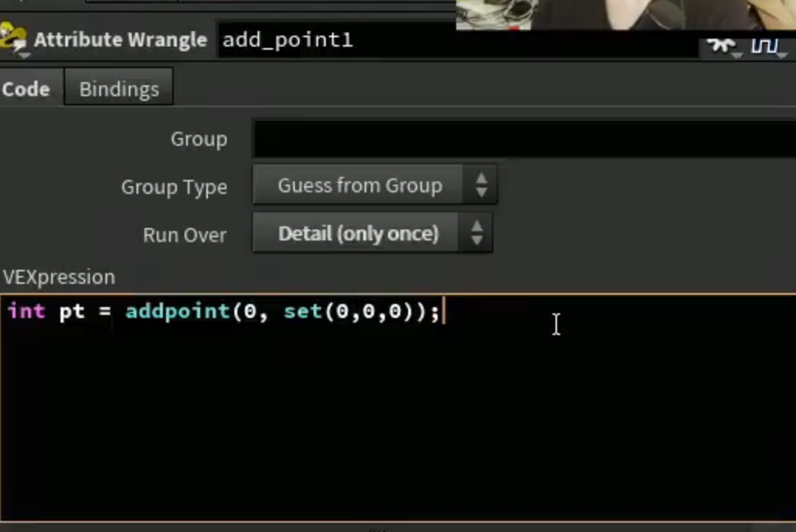Click the Attribute Wrangle title text
Screen dimensions: 796x532
(x=120, y=40)
